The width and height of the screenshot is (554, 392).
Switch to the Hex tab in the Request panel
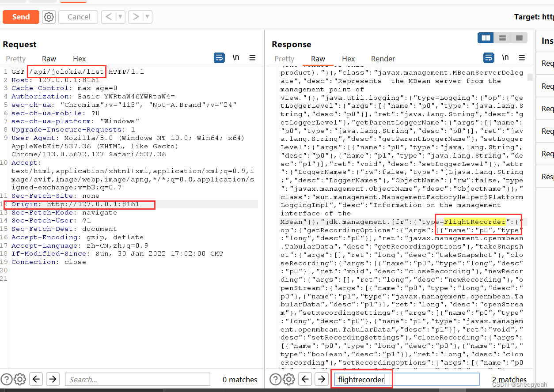pos(79,59)
